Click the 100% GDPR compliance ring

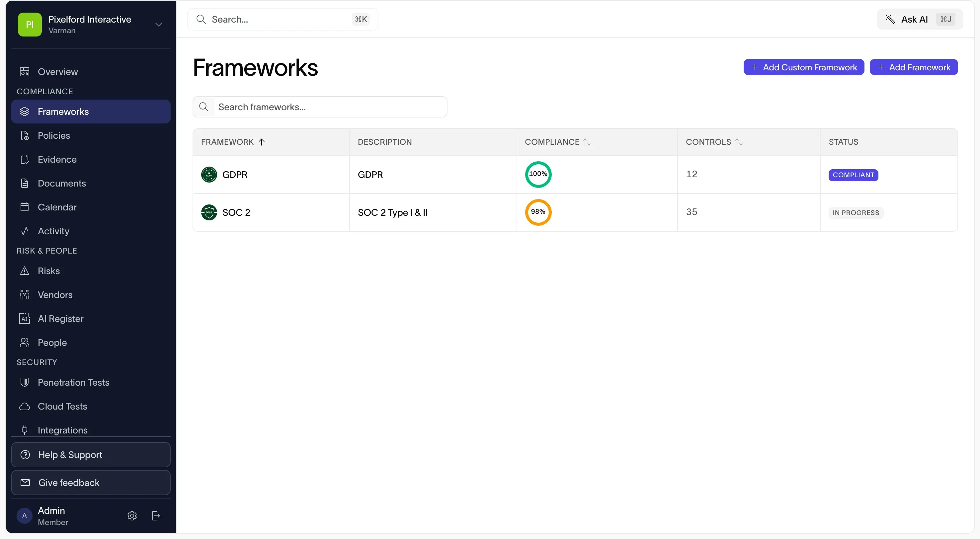point(538,175)
